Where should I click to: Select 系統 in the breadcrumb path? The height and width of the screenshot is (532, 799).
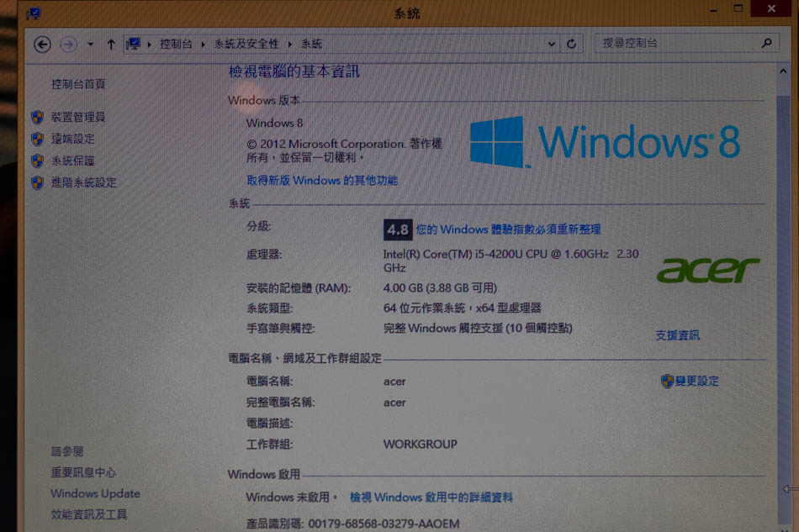(311, 45)
